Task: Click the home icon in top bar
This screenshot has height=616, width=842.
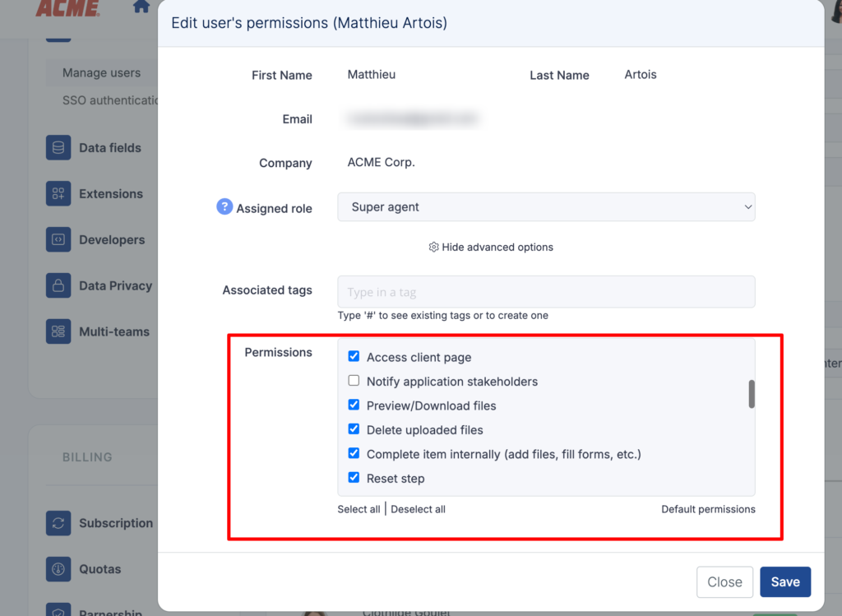Action: [141, 7]
